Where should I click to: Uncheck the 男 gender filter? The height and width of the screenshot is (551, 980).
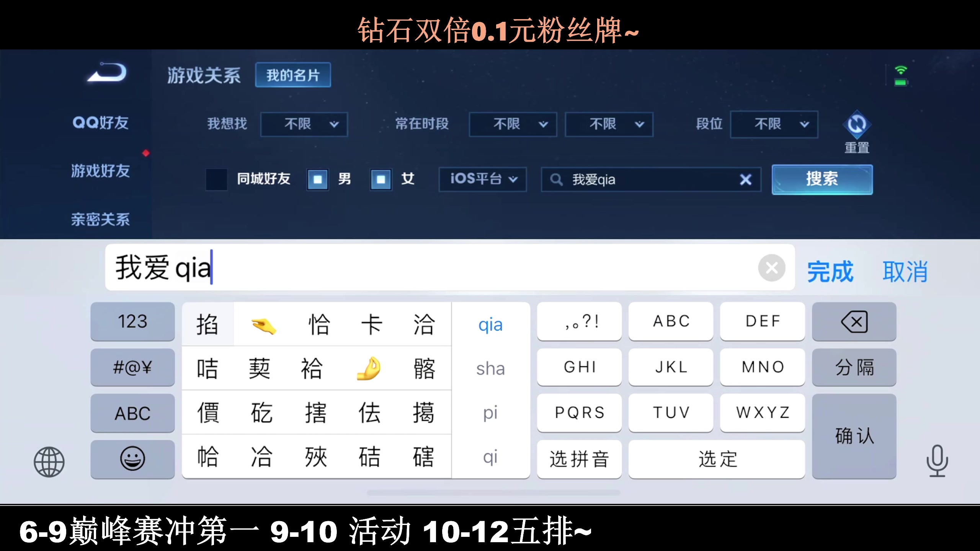[x=317, y=180]
